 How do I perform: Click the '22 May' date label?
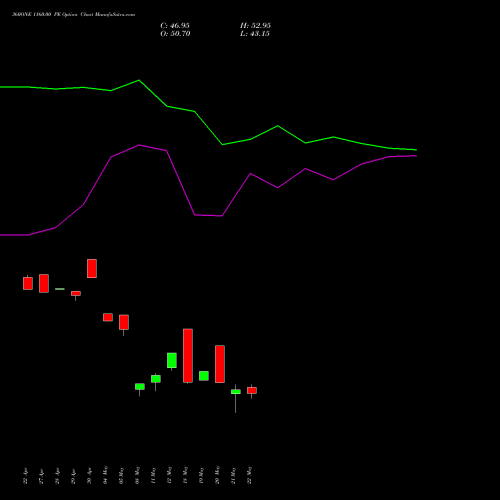(250, 475)
